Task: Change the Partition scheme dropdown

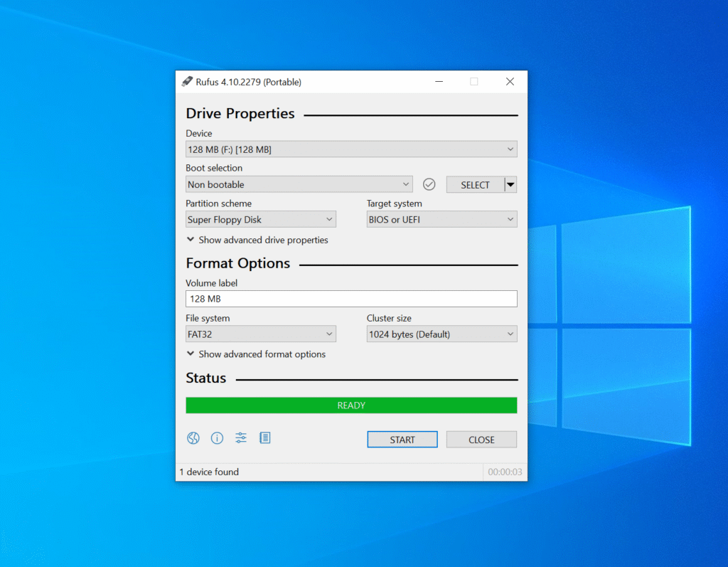Action: pos(260,220)
